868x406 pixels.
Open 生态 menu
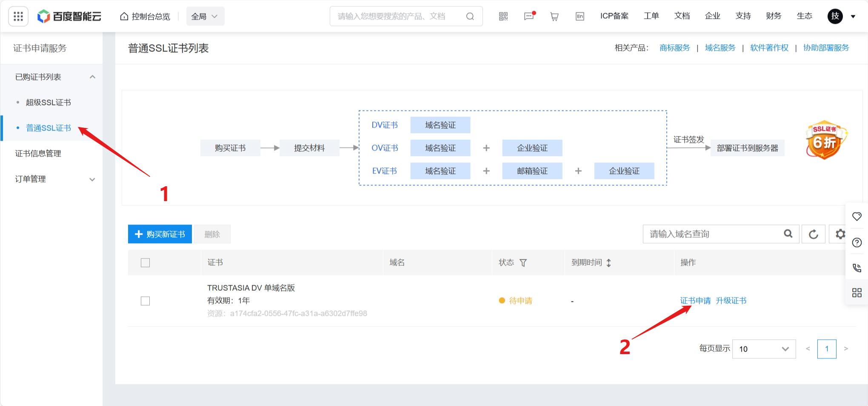pos(804,16)
